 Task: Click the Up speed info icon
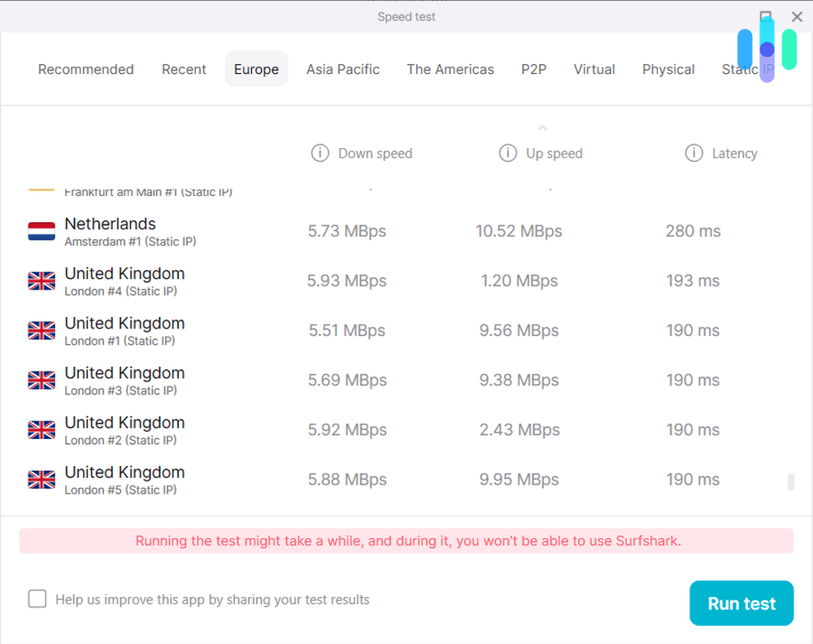coord(507,153)
